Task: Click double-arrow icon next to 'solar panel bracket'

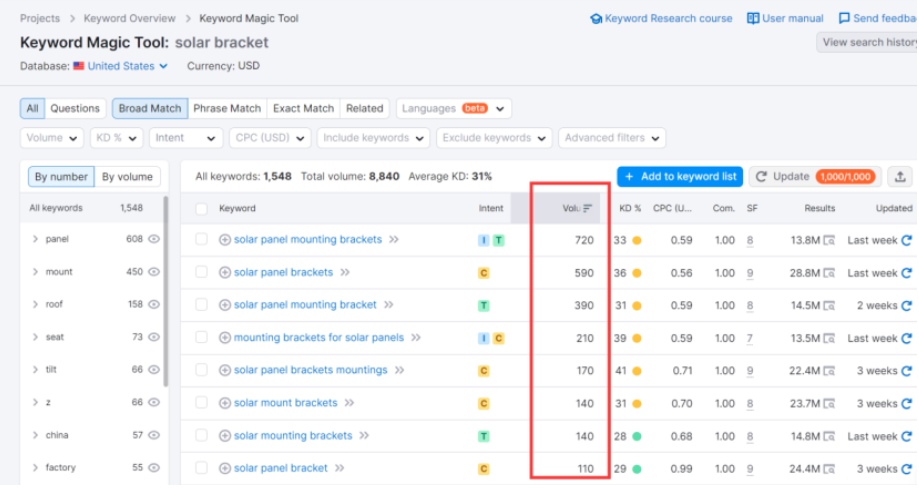Action: tap(340, 468)
